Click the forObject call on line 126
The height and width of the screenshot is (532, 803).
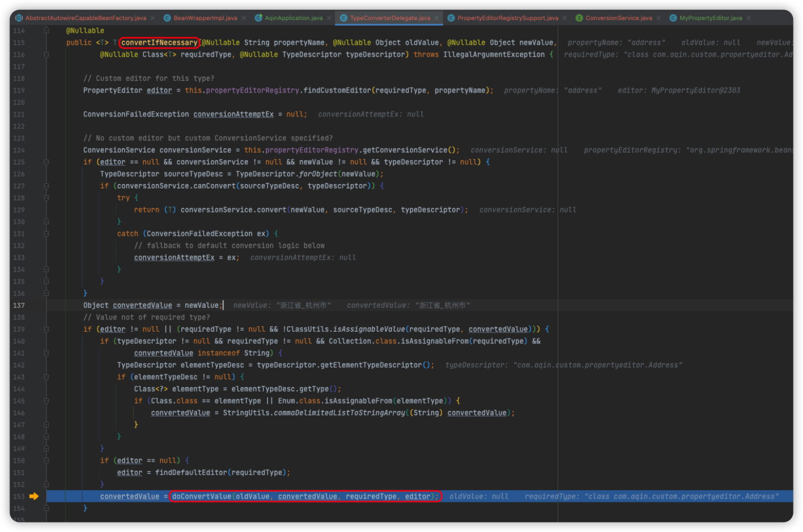318,174
